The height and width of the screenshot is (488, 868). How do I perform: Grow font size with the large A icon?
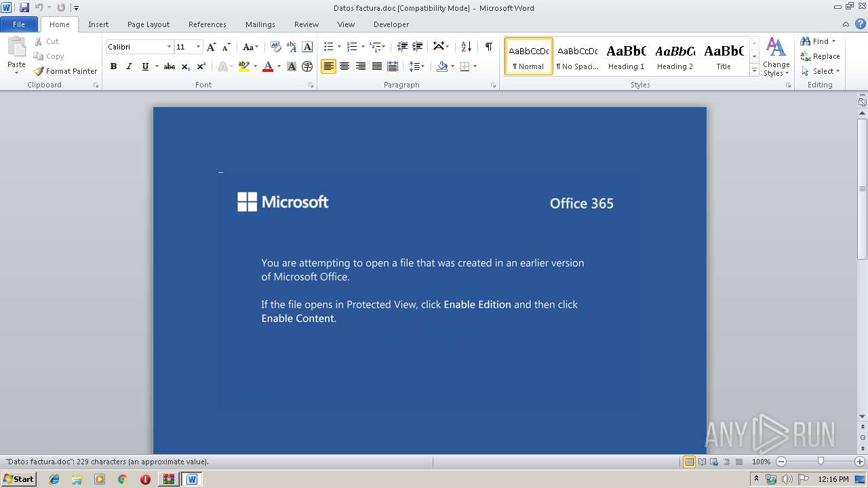coord(212,47)
